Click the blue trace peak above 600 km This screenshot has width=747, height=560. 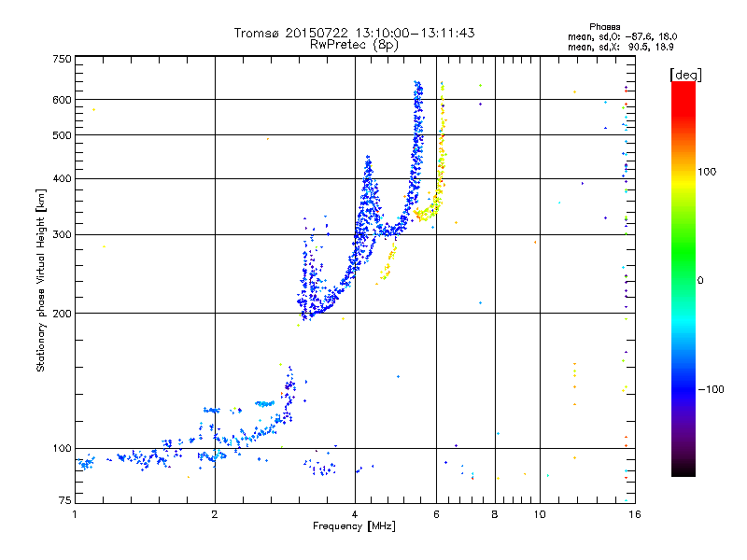pyautogui.click(x=417, y=89)
